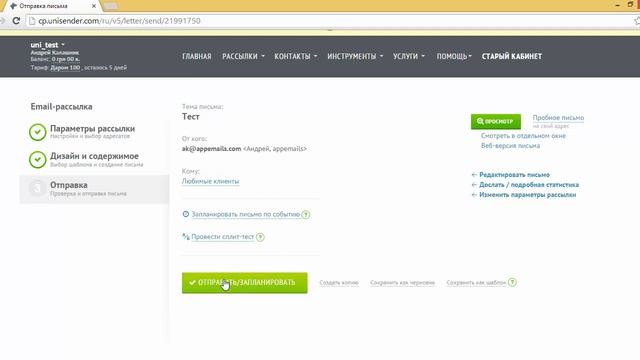
Task: Restore down the browser window
Action: [630, 5]
